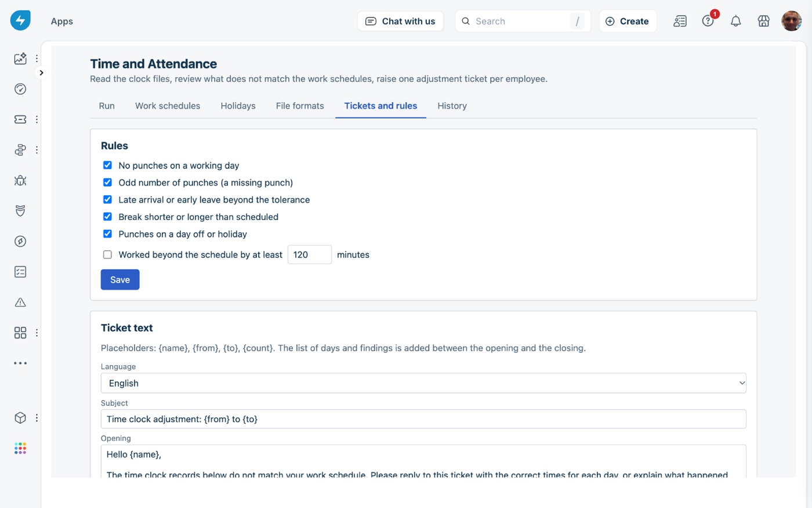The width and height of the screenshot is (812, 508).
Task: Open the help icon with red badge
Action: 708,21
